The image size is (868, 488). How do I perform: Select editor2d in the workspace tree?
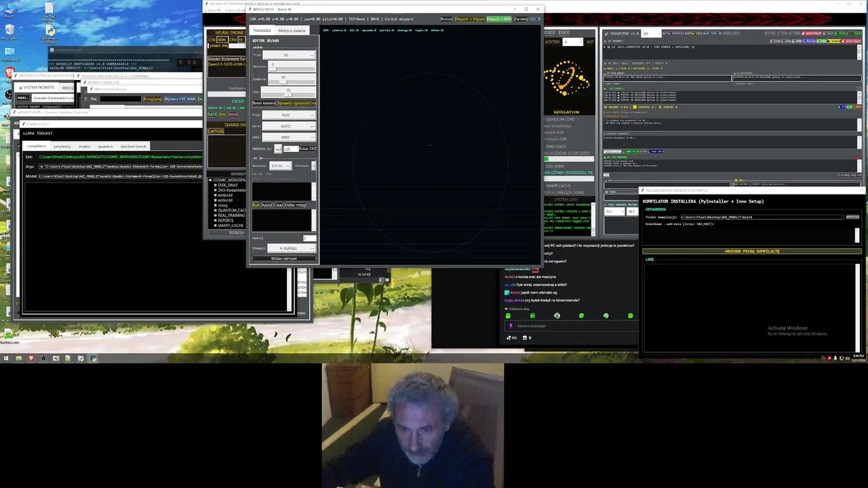pos(225,195)
